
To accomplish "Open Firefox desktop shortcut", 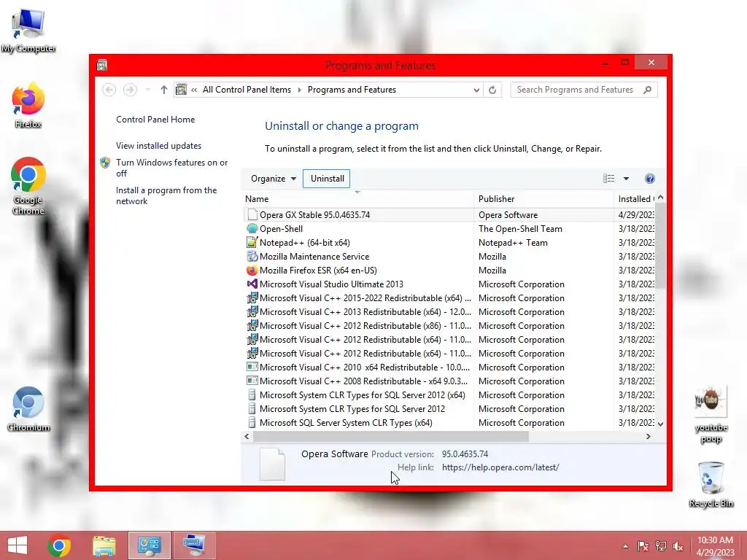I will click(x=28, y=106).
